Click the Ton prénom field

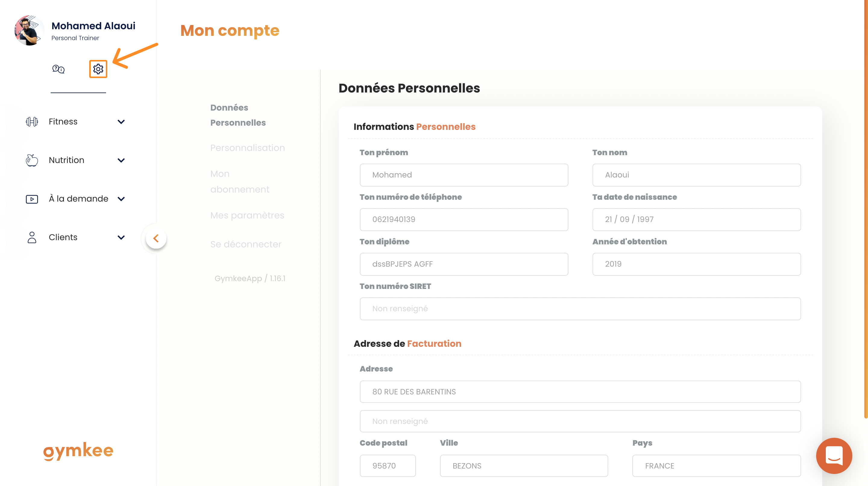[464, 175]
